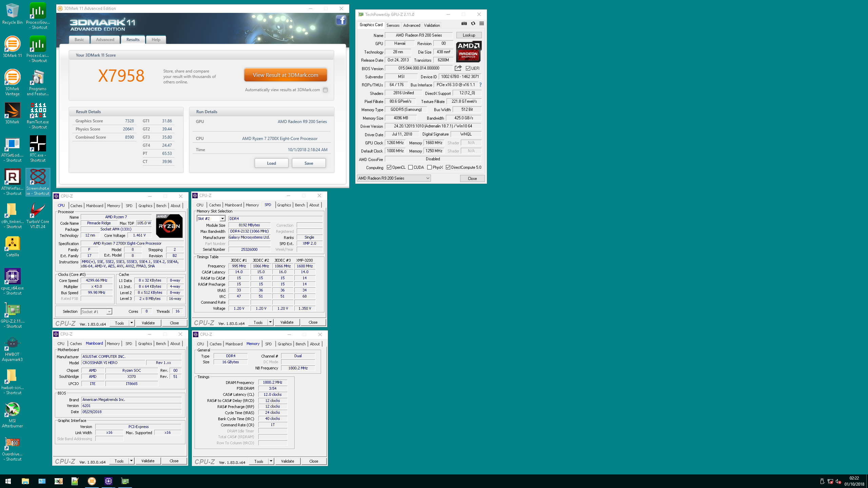Click GPU-Z refresh icon
868x488 pixels.
point(473,24)
